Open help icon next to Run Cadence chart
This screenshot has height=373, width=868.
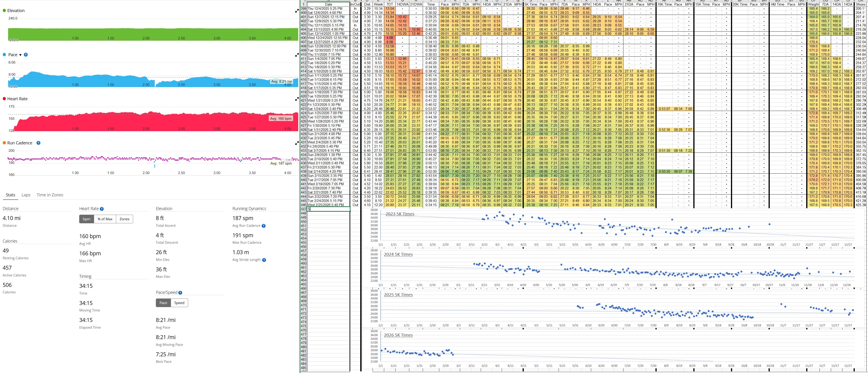point(38,143)
